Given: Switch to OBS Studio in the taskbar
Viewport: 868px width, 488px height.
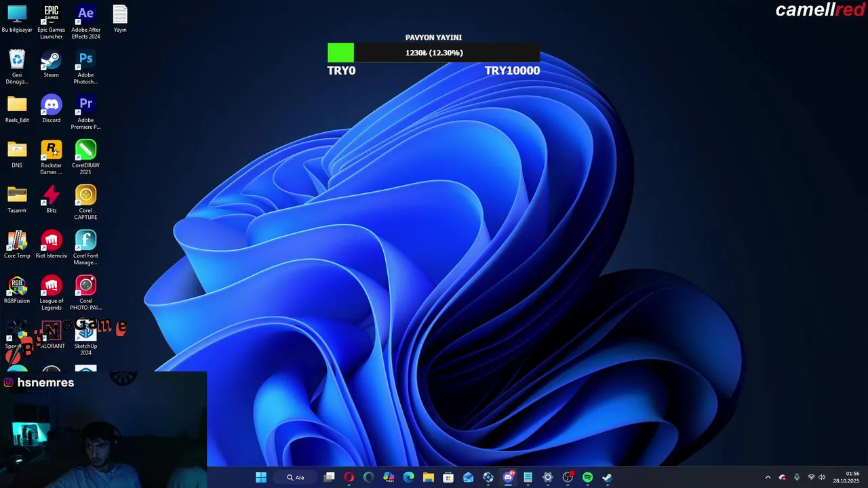Looking at the screenshot, I should click(568, 477).
